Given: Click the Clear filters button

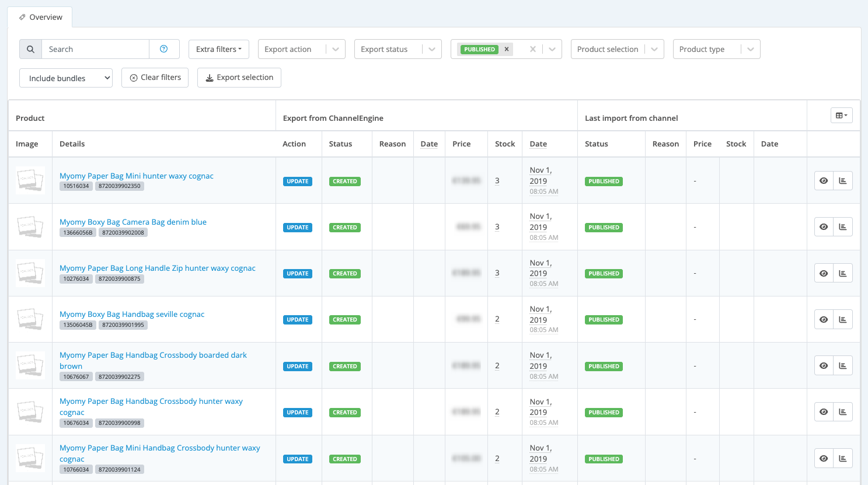Looking at the screenshot, I should tap(155, 77).
